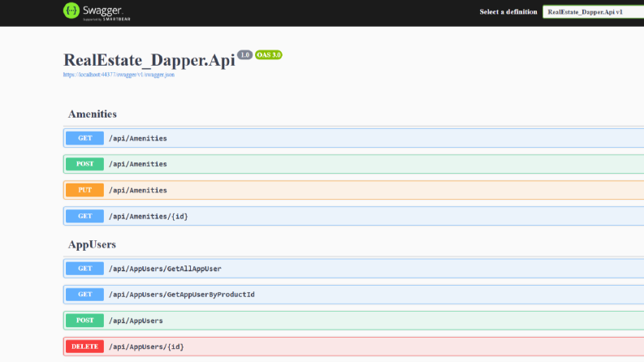The height and width of the screenshot is (362, 644).
Task: Click the GET badge for /api/Amenities
Action: click(84, 138)
